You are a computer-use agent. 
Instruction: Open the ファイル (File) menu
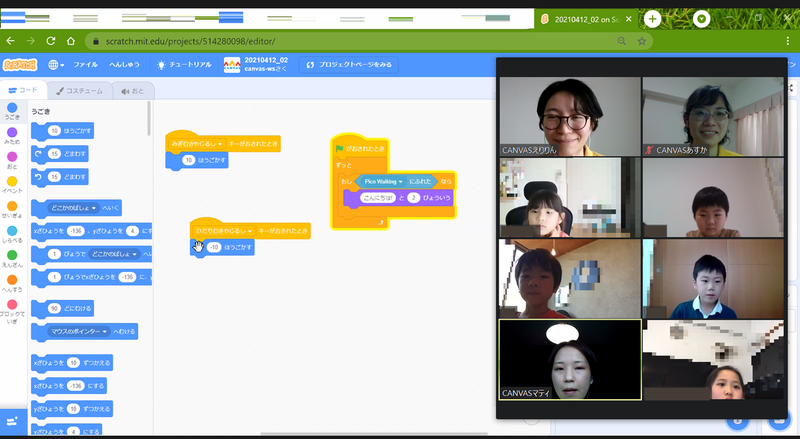85,64
